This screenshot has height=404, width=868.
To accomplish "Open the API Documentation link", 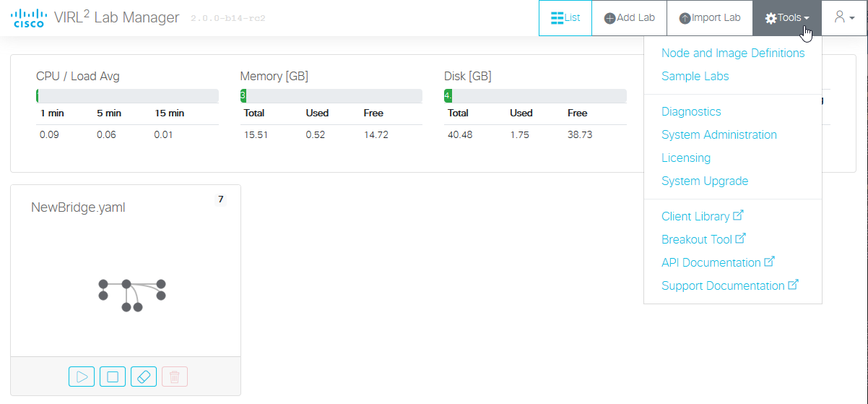I will 711,262.
